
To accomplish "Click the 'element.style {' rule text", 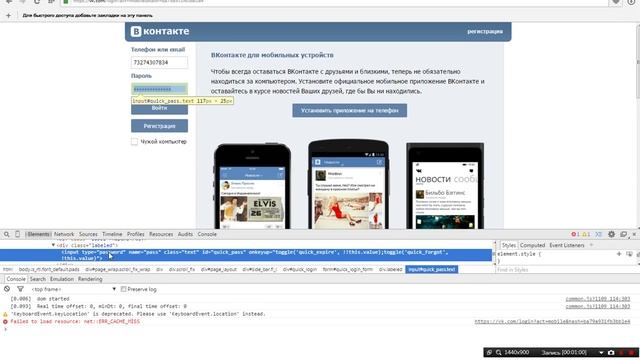I will [x=519, y=254].
